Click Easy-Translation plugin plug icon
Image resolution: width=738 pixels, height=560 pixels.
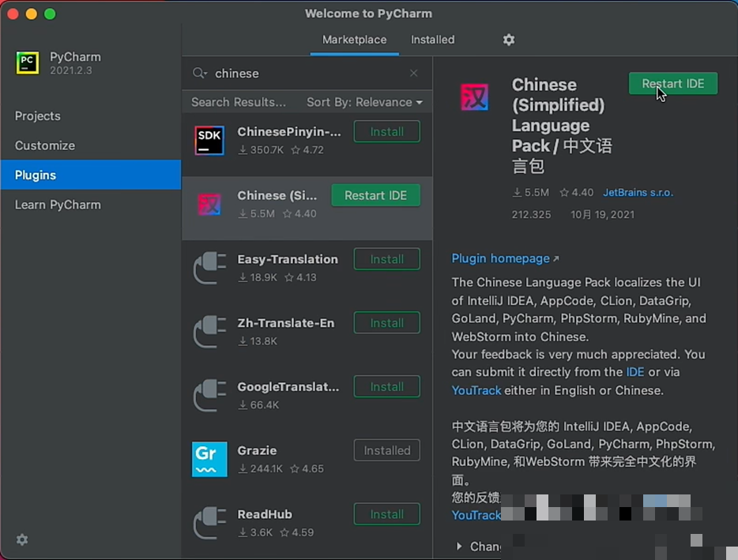tap(209, 268)
